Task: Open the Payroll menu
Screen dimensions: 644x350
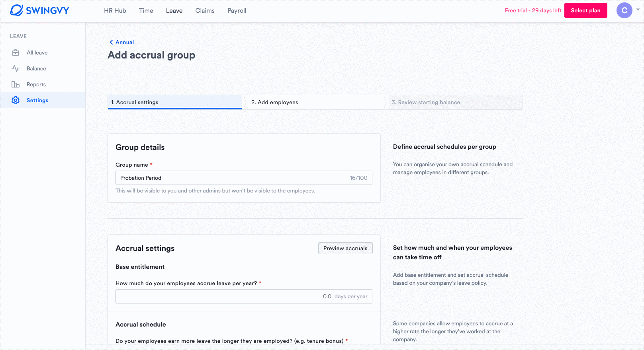Action: click(237, 11)
